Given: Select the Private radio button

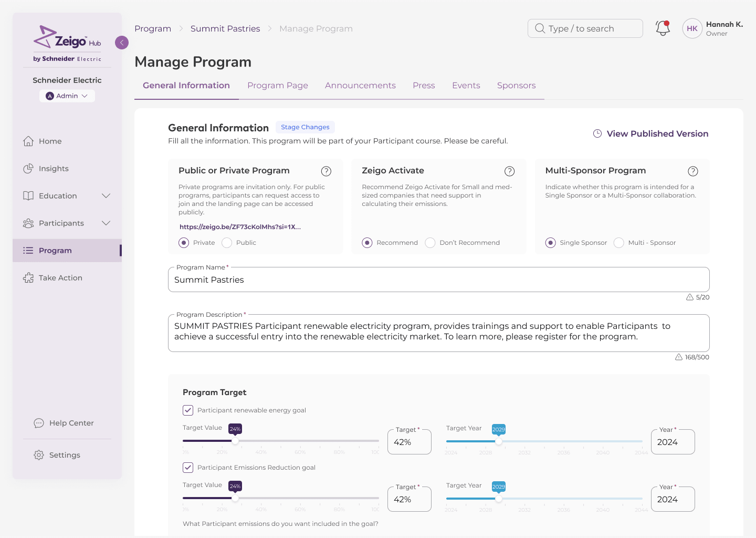Looking at the screenshot, I should coord(184,243).
